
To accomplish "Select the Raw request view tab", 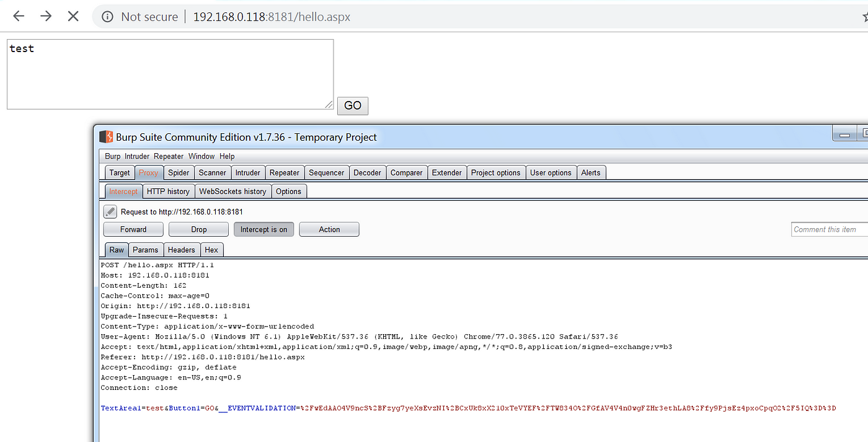I will click(x=117, y=250).
